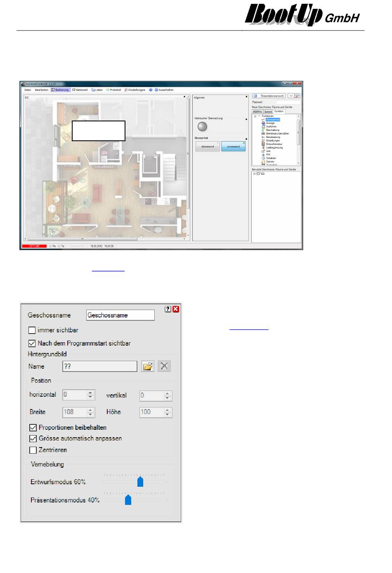Click the Hintergrundbild Name field
Image resolution: width=392 pixels, height=573 pixels.
tap(100, 366)
